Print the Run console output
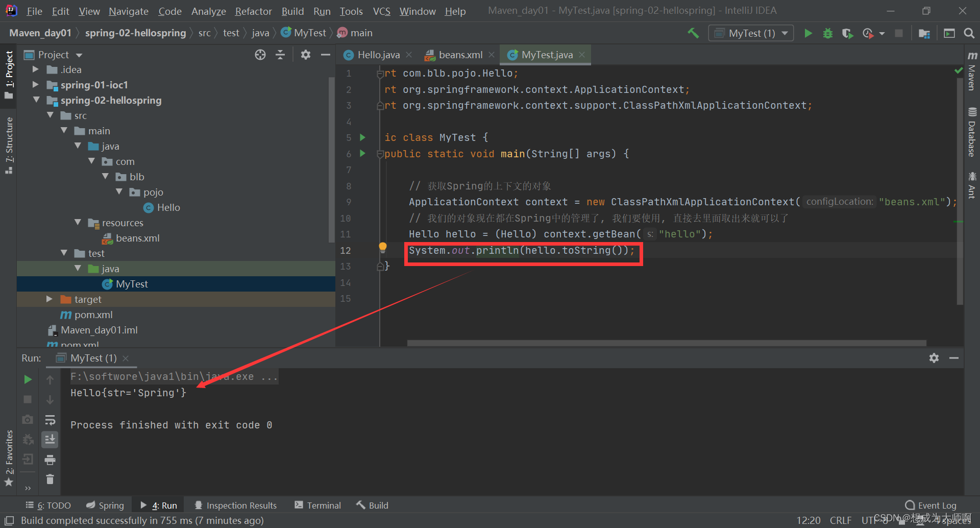 pos(50,460)
